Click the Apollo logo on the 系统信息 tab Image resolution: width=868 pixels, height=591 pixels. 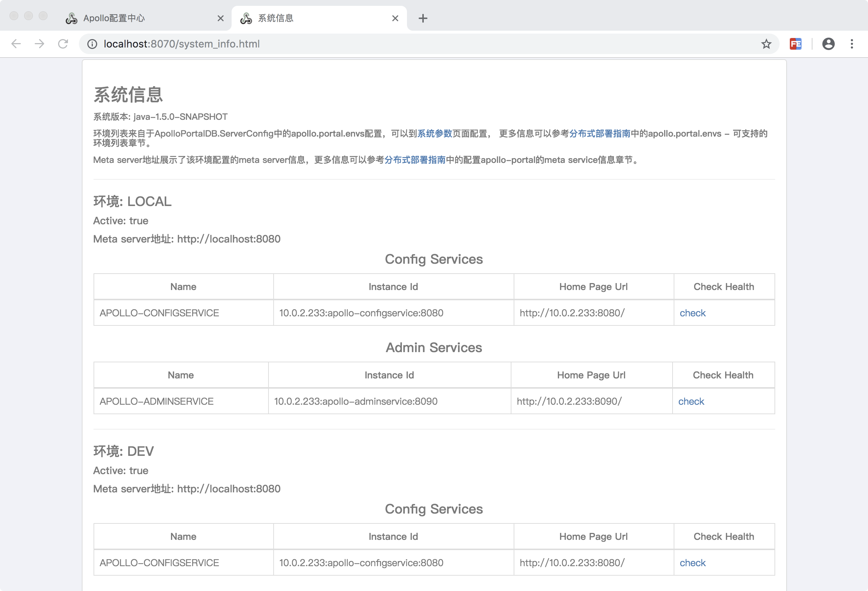(246, 18)
